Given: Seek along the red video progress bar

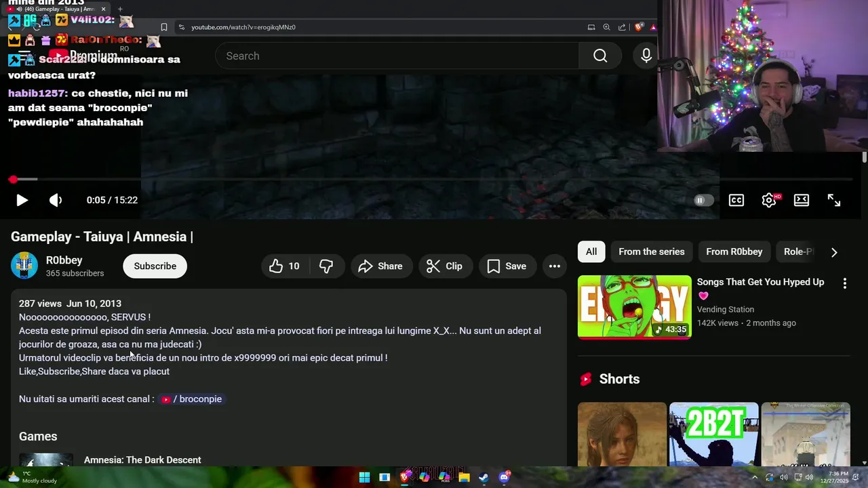Looking at the screenshot, I should 433,180.
